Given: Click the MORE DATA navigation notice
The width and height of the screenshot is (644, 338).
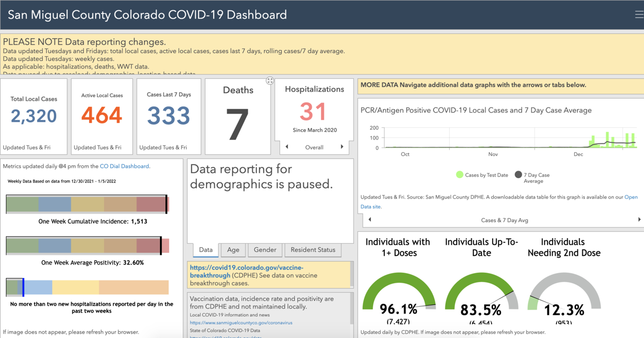Looking at the screenshot, I should (473, 85).
